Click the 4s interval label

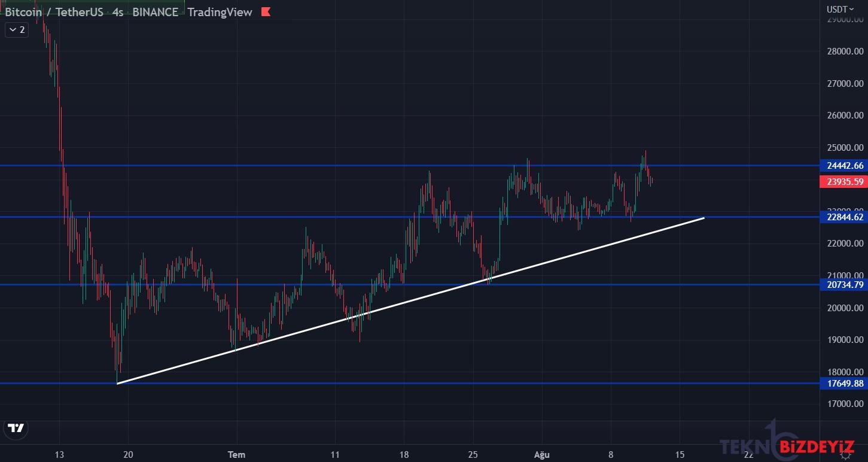click(x=117, y=12)
